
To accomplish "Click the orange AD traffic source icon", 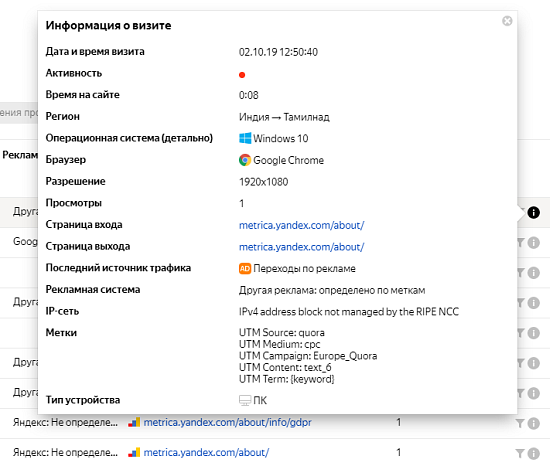I will (x=245, y=269).
